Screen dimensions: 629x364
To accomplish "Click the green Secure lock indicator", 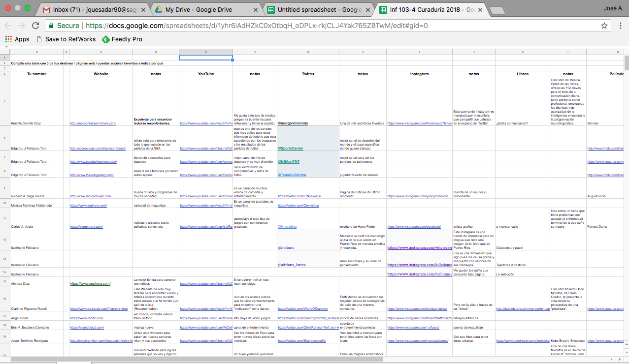I will (x=64, y=26).
